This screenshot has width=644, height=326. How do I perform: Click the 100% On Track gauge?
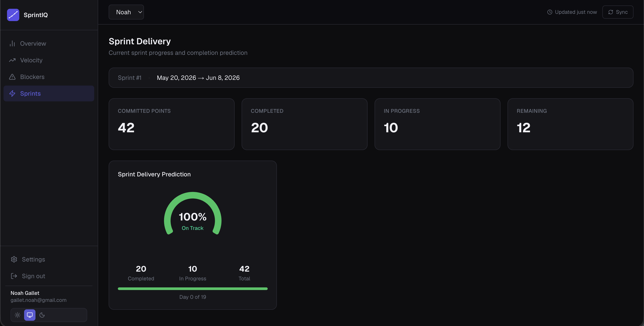tap(193, 213)
